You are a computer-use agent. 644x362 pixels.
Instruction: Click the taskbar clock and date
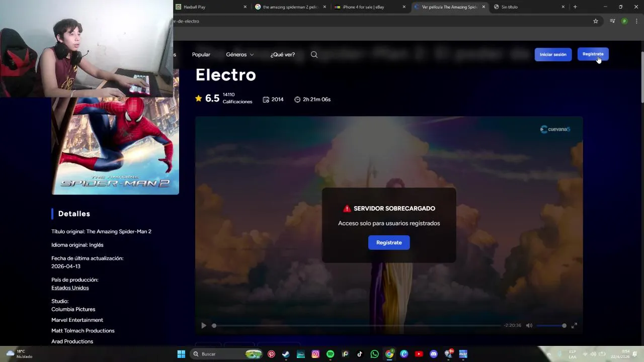click(x=620, y=354)
